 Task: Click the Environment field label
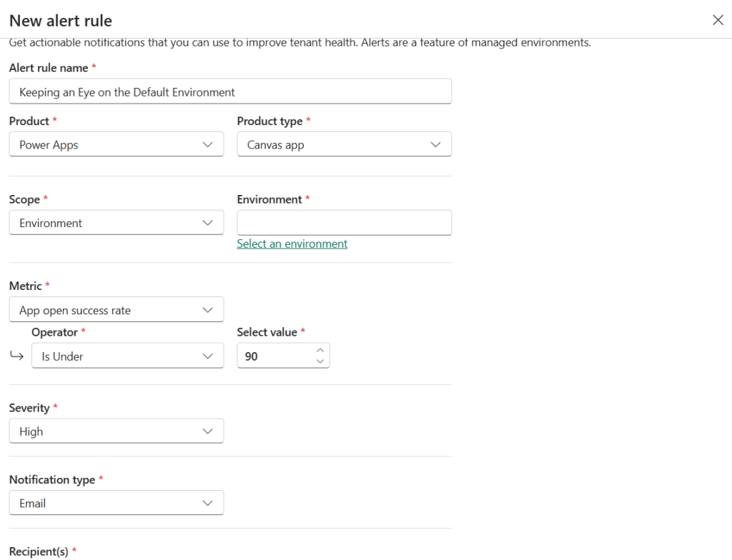pos(269,199)
